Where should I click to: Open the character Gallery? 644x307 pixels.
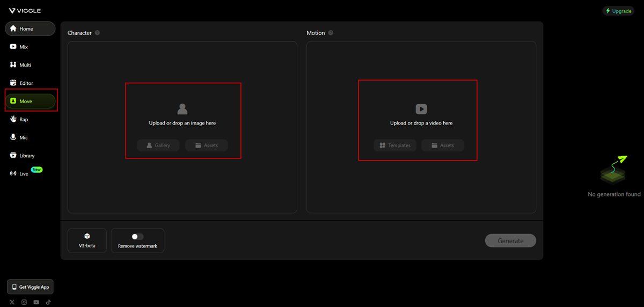[158, 145]
